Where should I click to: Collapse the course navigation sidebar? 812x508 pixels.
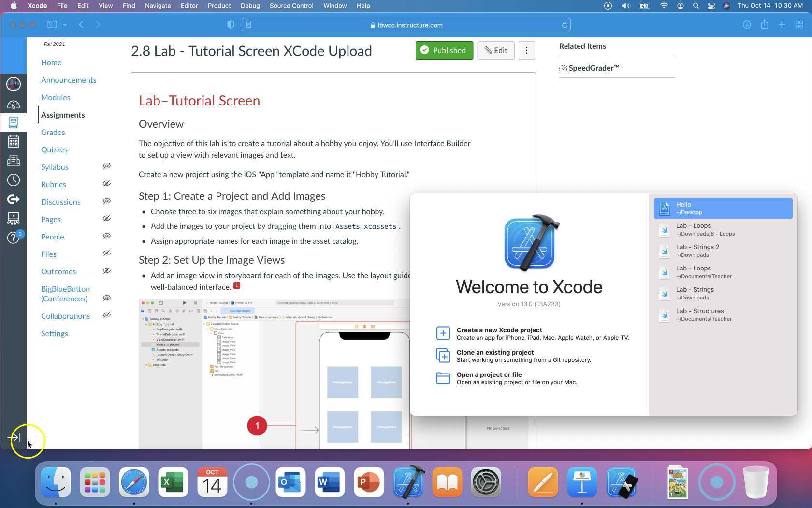point(14,438)
